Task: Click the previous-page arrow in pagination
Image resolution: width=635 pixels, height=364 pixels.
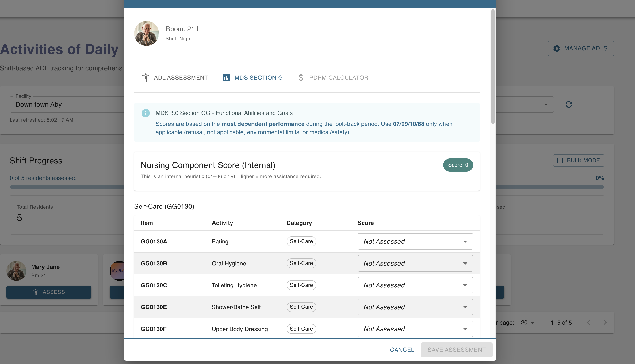Action: pos(589,323)
